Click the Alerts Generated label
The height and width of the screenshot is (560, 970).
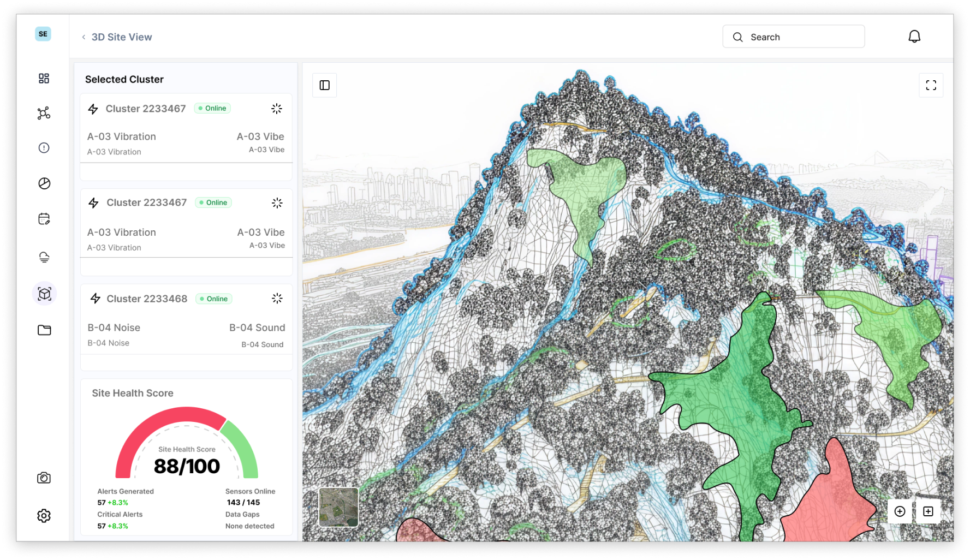[x=126, y=491]
